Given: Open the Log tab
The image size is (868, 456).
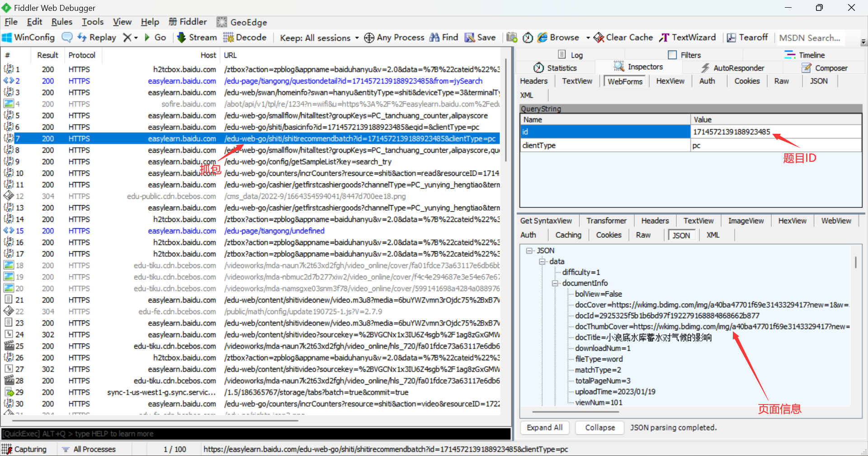Looking at the screenshot, I should click(571, 55).
